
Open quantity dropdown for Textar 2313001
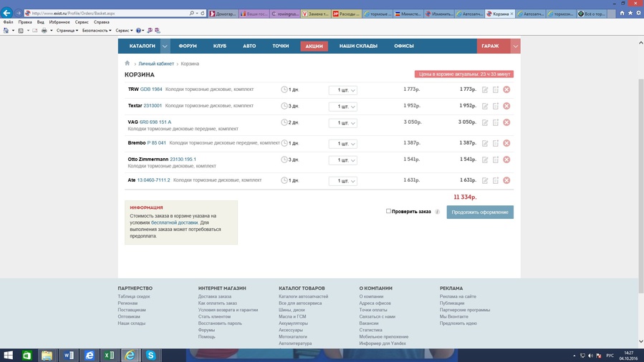pos(343,106)
